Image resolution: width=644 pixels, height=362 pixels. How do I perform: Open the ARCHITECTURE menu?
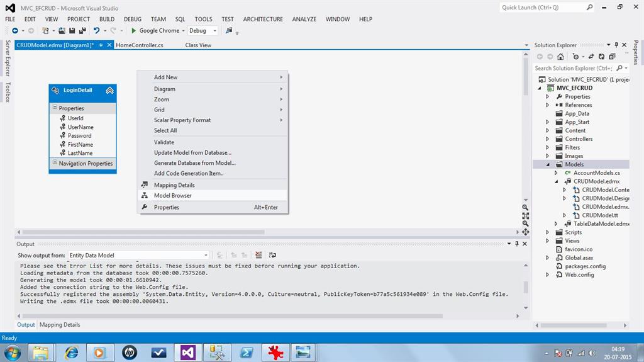[263, 20]
